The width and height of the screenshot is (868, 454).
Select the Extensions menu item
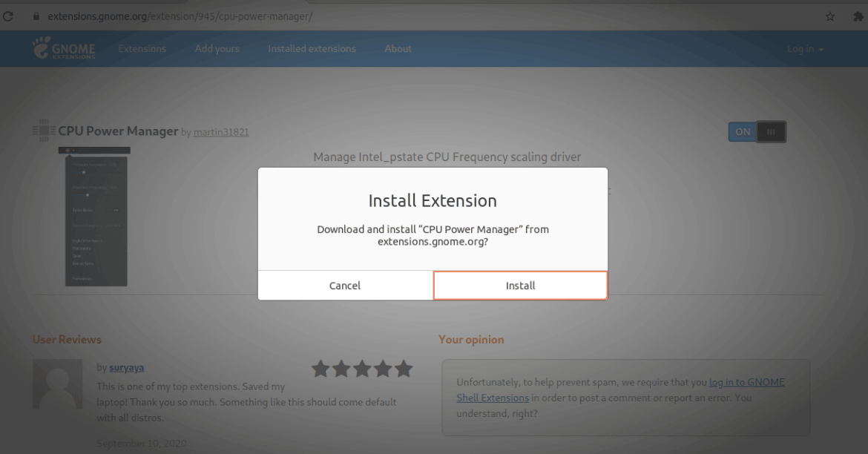142,48
